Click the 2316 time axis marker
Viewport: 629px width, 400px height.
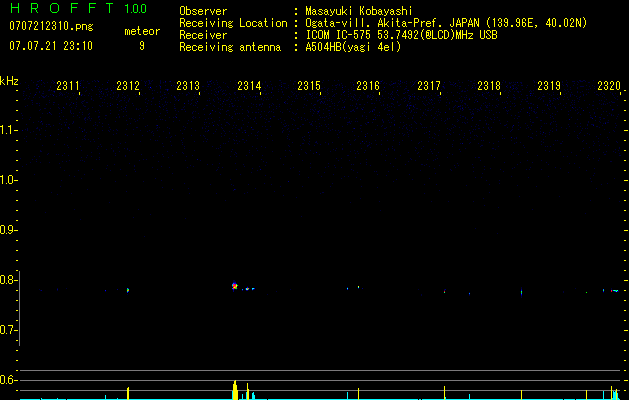click(x=368, y=85)
